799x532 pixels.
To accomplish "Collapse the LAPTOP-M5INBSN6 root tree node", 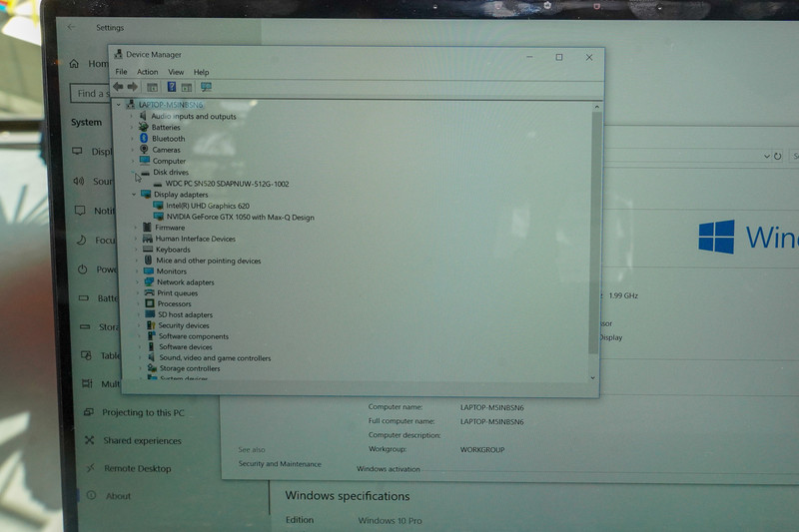I will (119, 105).
